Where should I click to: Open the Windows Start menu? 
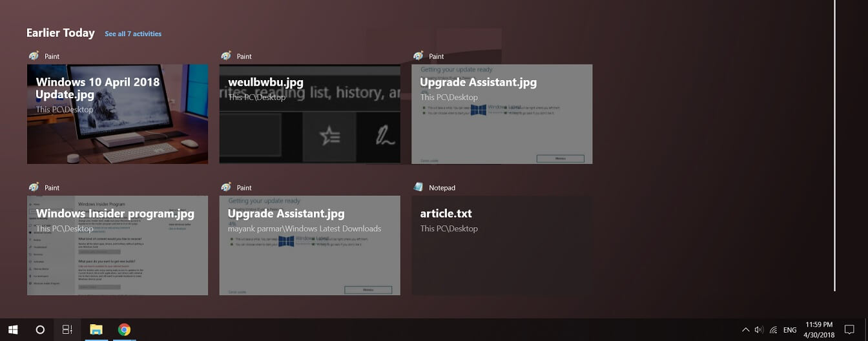pyautogui.click(x=13, y=329)
